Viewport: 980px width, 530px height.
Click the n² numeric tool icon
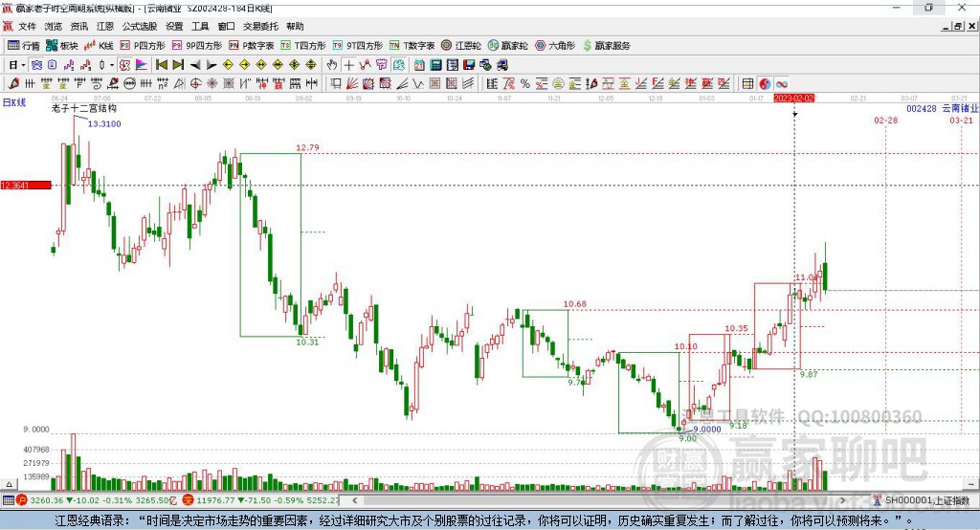point(163,84)
